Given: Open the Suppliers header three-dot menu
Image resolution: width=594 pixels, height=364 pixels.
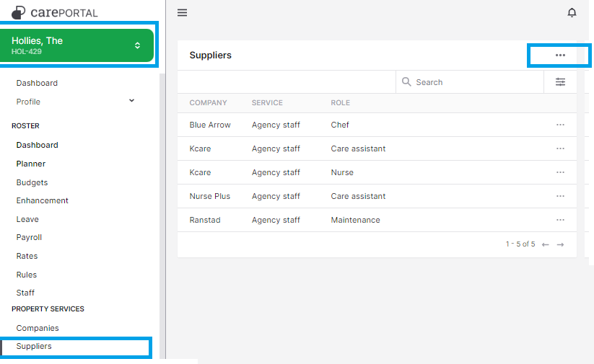Looking at the screenshot, I should coord(560,56).
